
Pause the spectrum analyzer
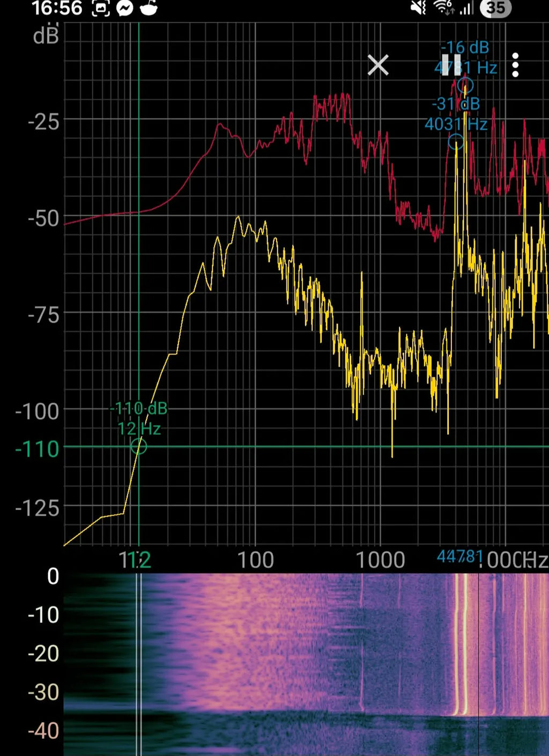(451, 65)
